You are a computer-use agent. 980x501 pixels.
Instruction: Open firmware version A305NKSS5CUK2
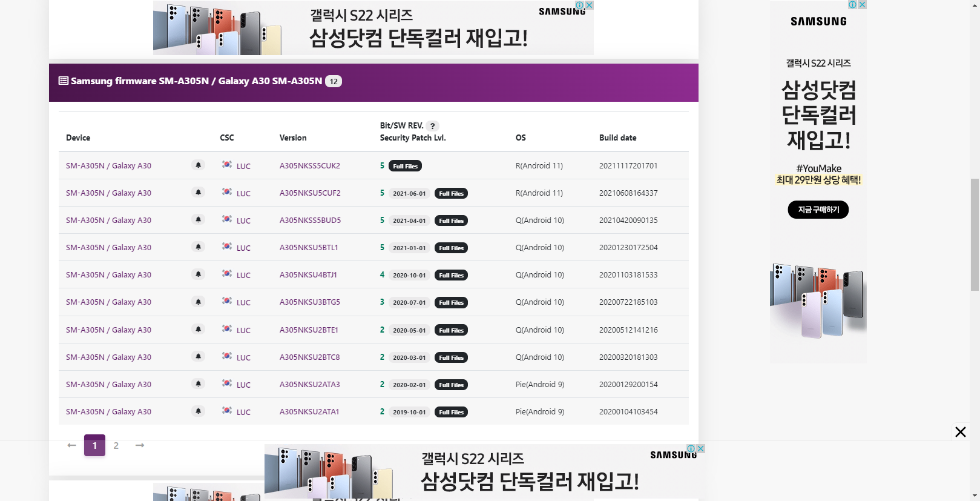[x=310, y=165]
